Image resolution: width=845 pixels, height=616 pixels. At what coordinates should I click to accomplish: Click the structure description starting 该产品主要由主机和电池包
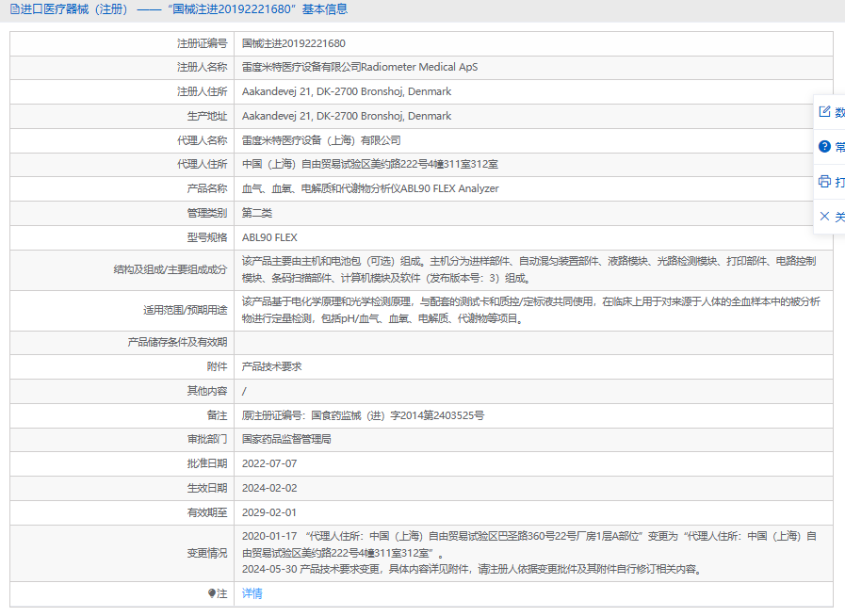point(529,269)
